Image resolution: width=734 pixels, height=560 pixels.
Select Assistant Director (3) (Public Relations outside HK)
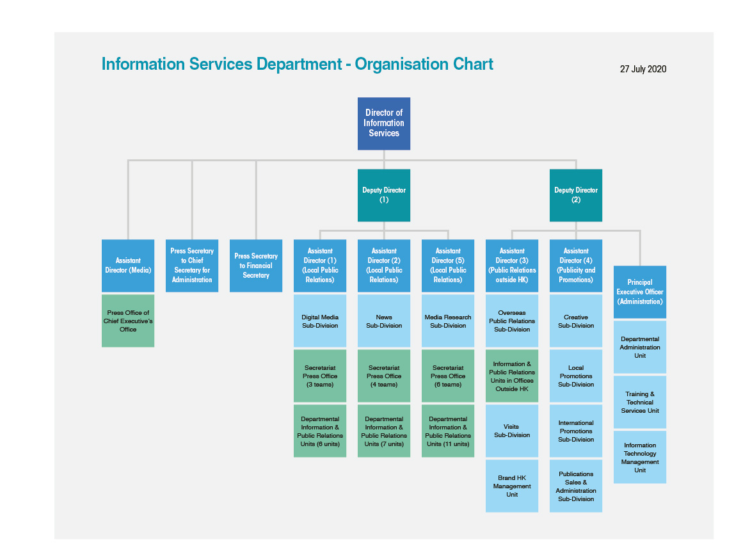click(x=511, y=265)
